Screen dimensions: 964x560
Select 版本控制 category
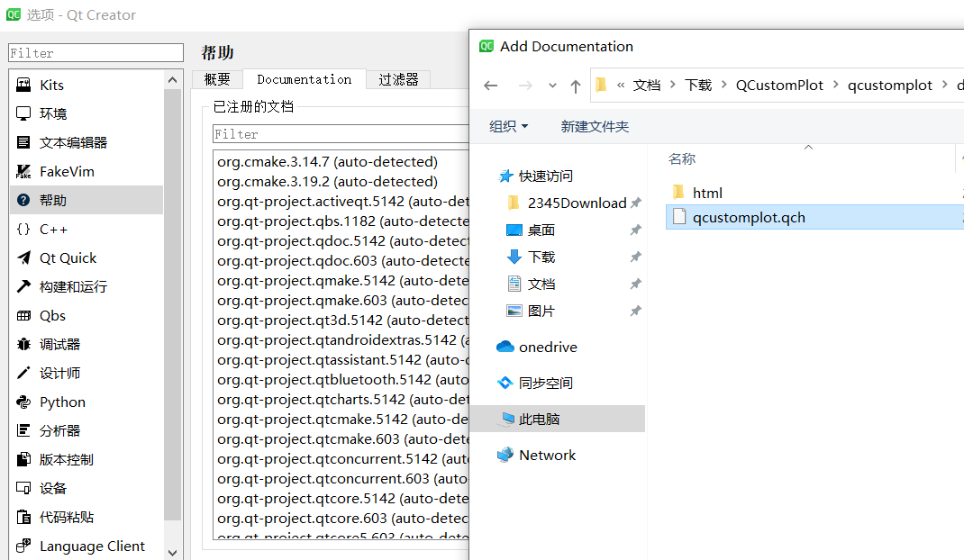pyautogui.click(x=86, y=460)
